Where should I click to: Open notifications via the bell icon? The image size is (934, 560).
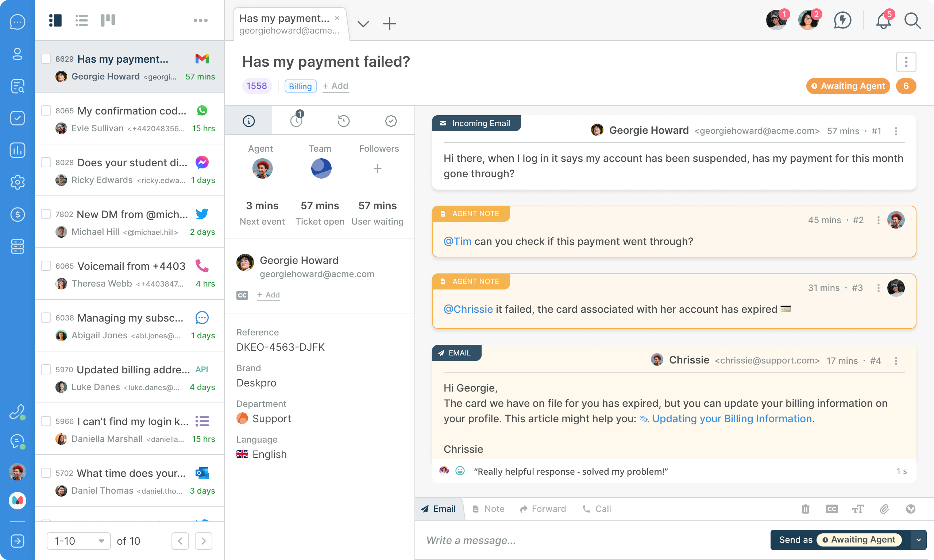(883, 21)
